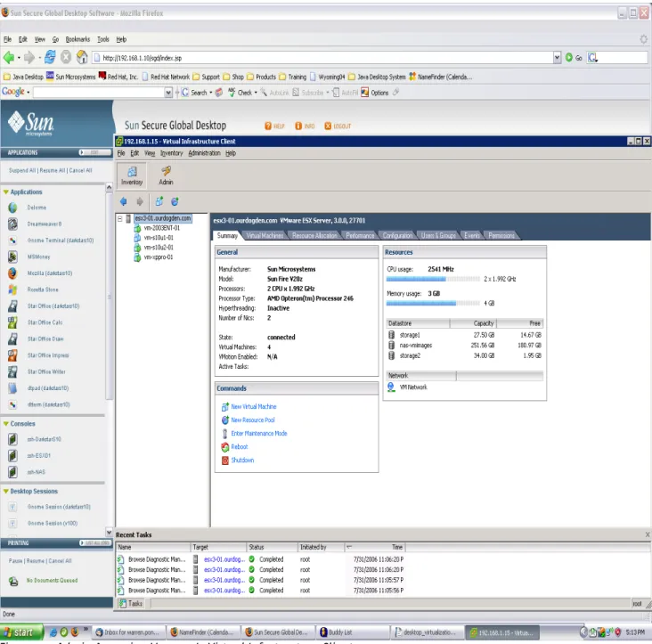Open the Inventory menu in VI Client

tap(171, 153)
